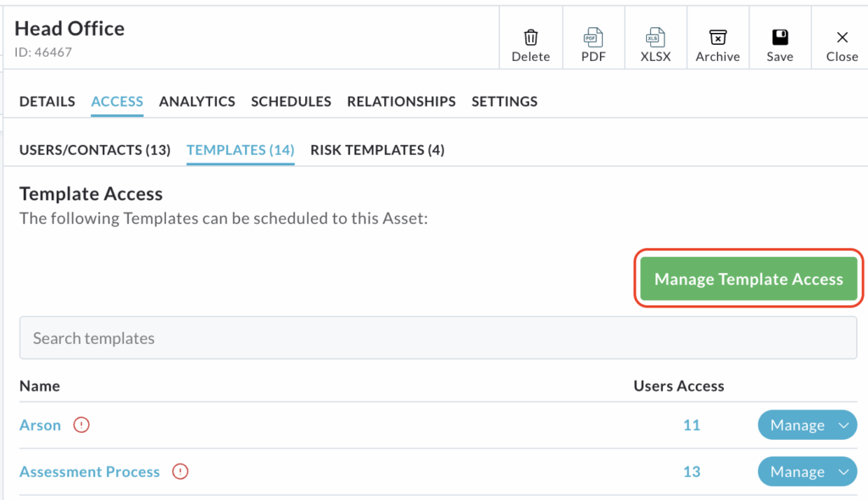868x500 pixels.
Task: Go to the Schedules tab
Action: [x=291, y=101]
